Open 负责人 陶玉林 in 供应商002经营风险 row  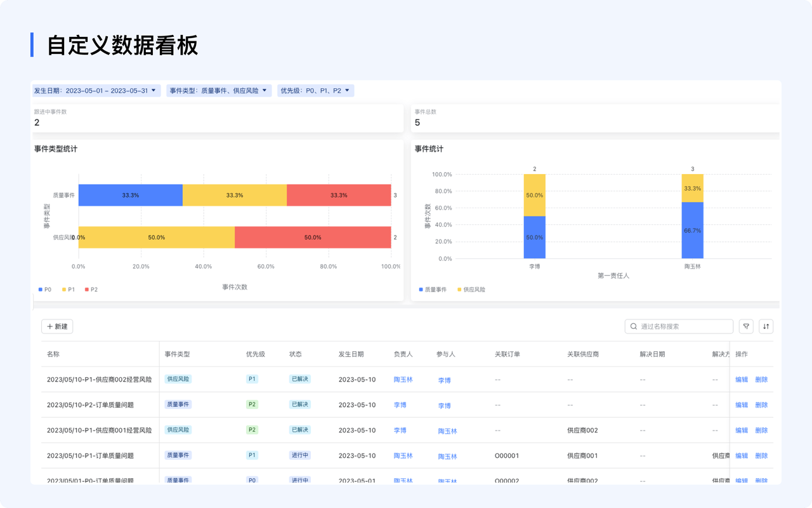(403, 380)
